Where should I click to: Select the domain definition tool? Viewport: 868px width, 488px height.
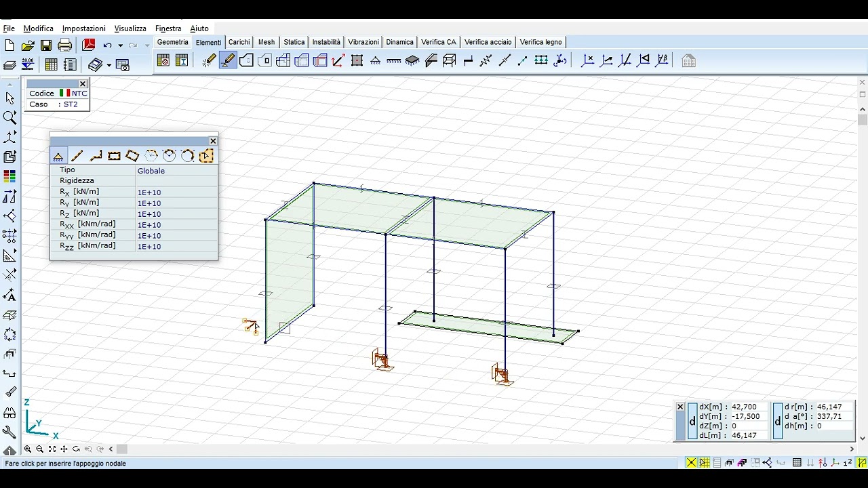pyautogui.click(x=246, y=61)
